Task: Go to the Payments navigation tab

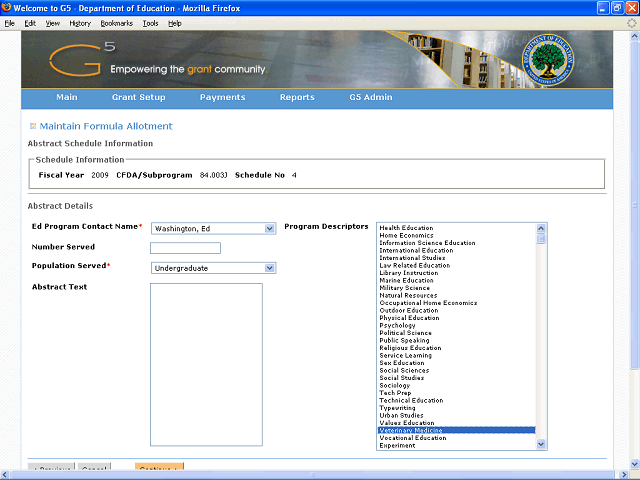Action: (x=222, y=98)
